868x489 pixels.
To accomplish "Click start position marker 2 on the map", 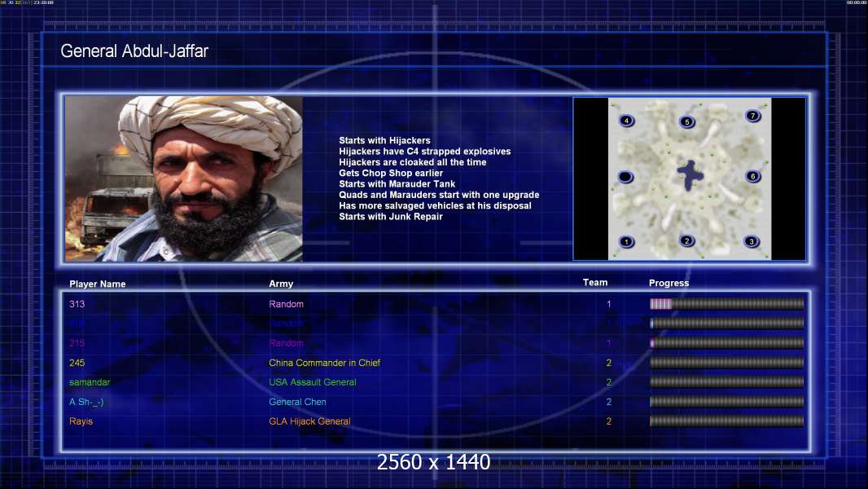I will (686, 241).
